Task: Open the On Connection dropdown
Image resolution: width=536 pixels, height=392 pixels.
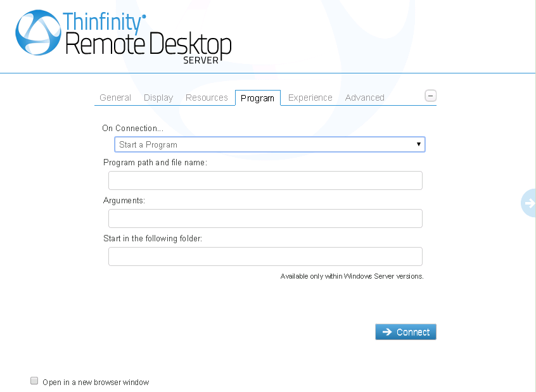Action: [x=270, y=144]
